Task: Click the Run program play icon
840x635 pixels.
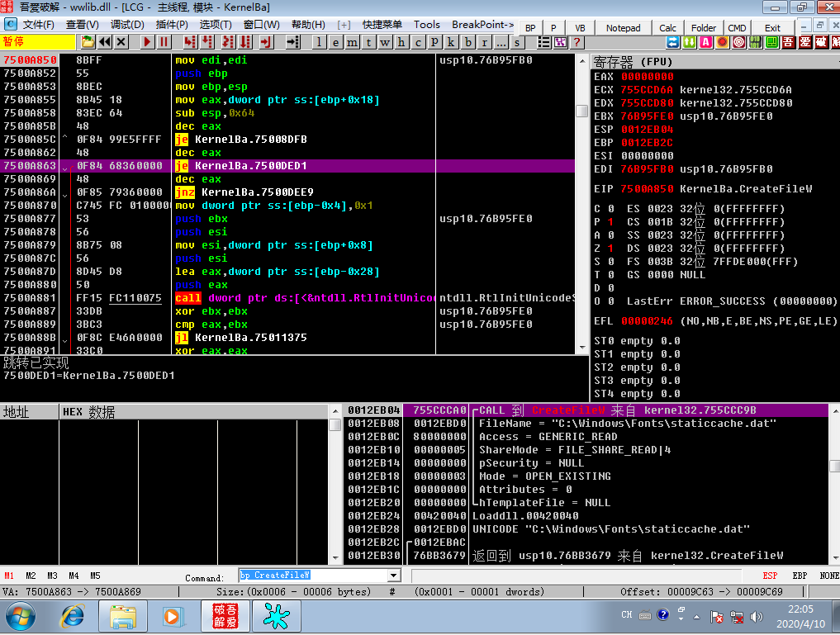Action: (x=147, y=42)
